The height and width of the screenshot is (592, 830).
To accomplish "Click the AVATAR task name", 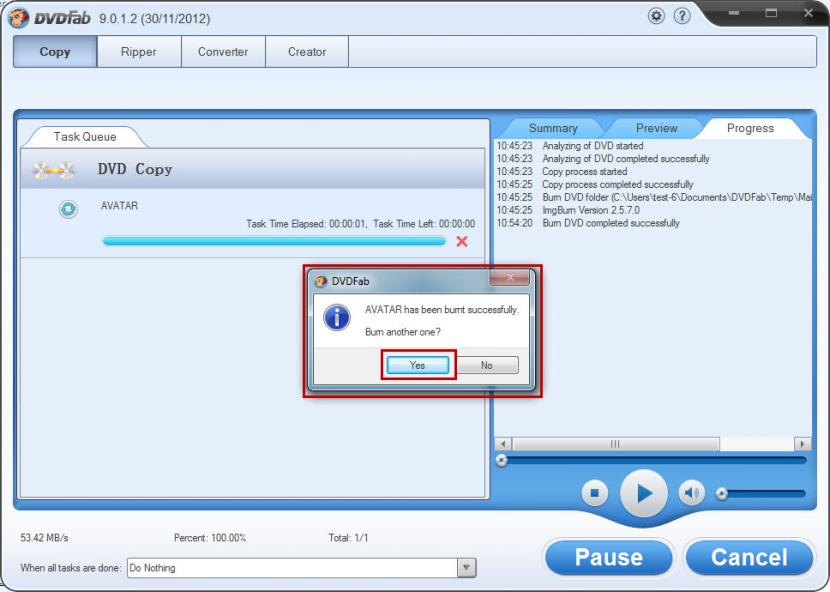I will point(119,205).
